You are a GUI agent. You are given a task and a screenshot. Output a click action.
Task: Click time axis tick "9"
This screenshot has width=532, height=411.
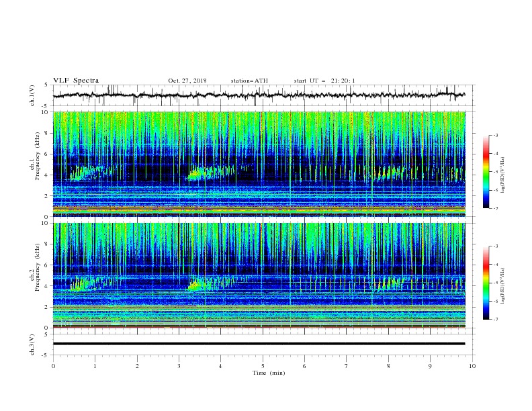coord(430,366)
